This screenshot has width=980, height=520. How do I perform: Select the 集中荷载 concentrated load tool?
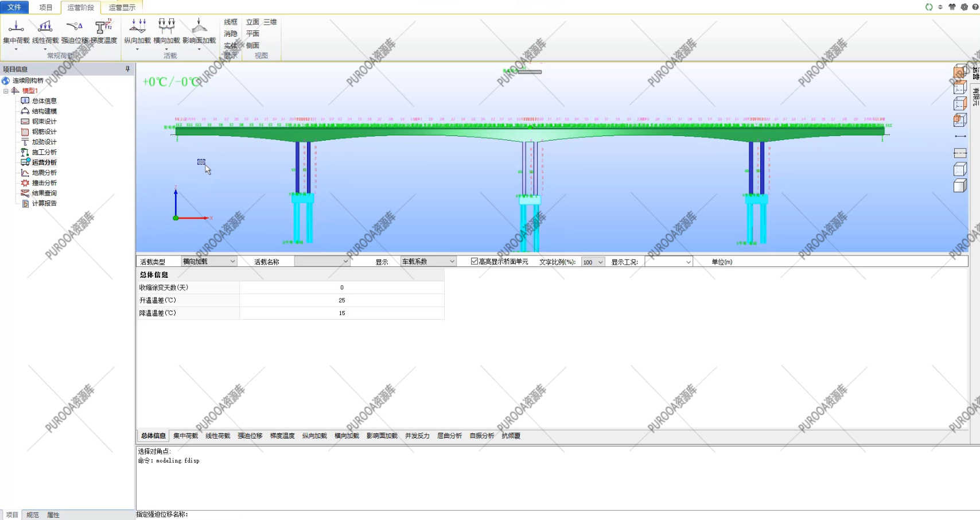click(x=16, y=32)
